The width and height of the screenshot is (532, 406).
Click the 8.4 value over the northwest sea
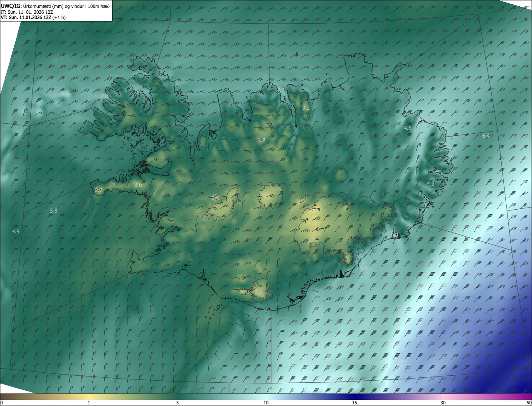coord(65,95)
